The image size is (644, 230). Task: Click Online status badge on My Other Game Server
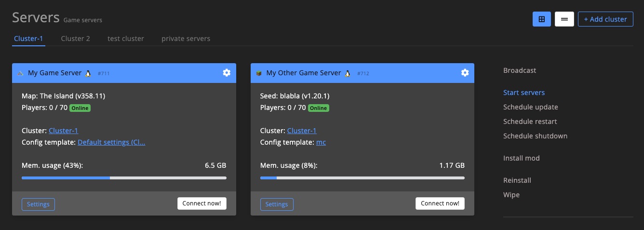(318, 108)
